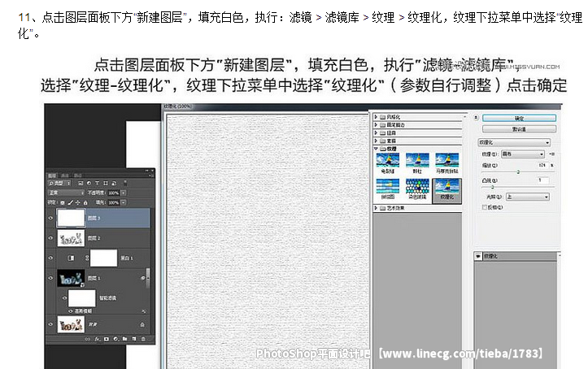Hide the 图层 2 layer
588x369 pixels.
(50, 238)
